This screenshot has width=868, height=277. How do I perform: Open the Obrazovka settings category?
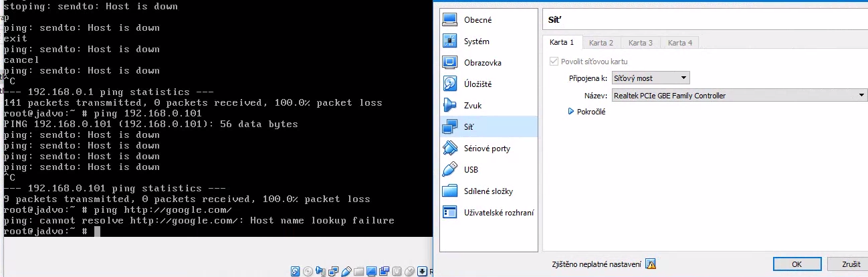click(x=488, y=63)
